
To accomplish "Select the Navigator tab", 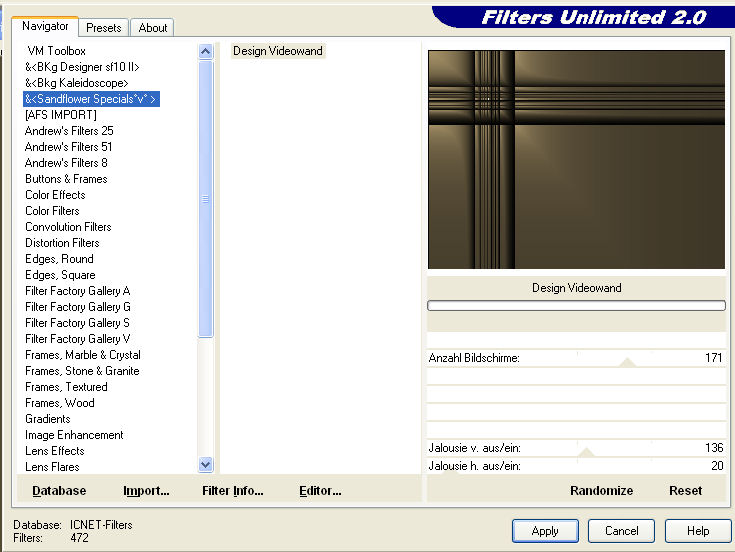I will (x=45, y=26).
